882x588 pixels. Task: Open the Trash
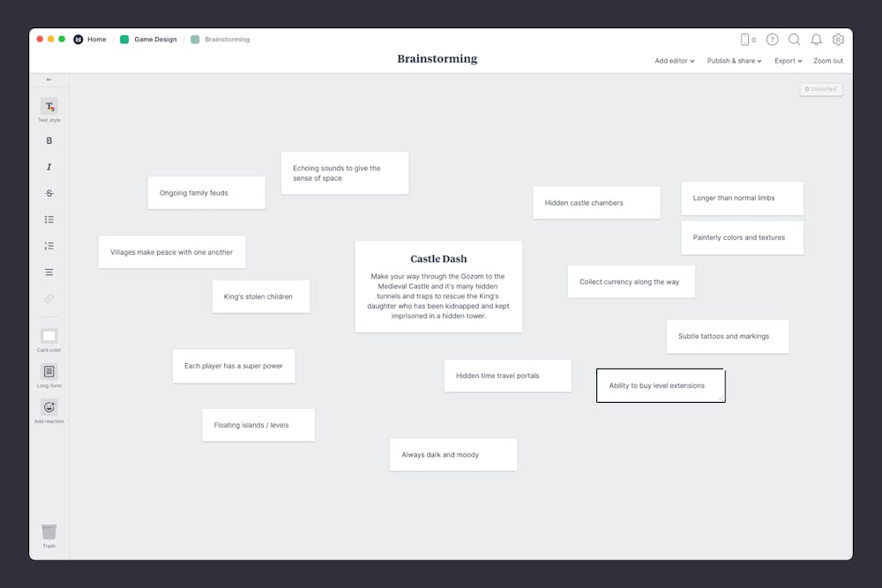coord(49,533)
